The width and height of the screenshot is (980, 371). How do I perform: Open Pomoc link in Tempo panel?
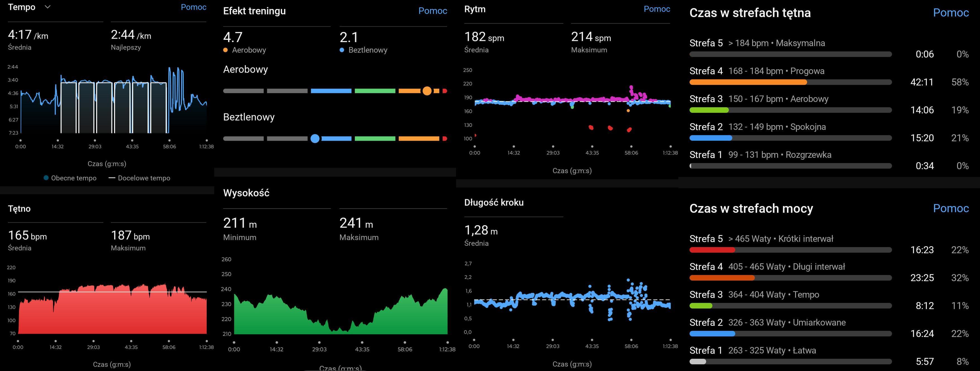pos(193,7)
